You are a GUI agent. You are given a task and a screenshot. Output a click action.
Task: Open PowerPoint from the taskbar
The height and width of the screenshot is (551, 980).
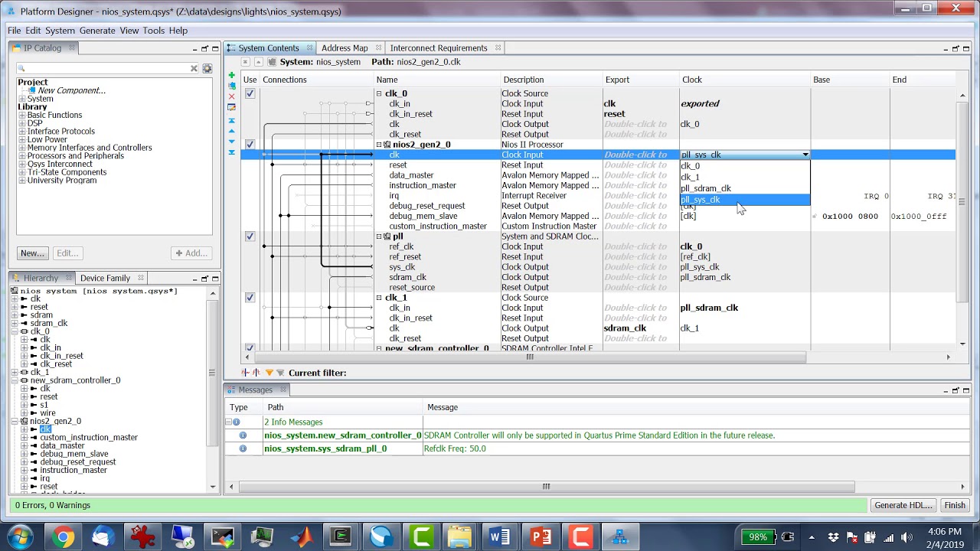pos(540,536)
